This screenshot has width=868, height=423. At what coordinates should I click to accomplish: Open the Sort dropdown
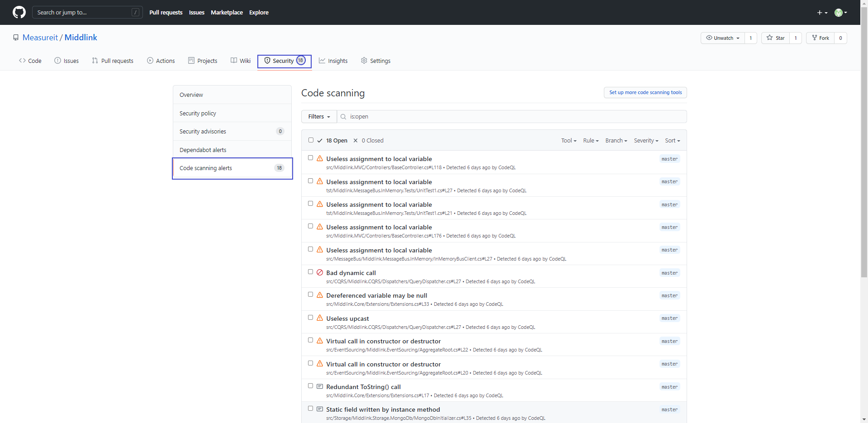tap(672, 141)
